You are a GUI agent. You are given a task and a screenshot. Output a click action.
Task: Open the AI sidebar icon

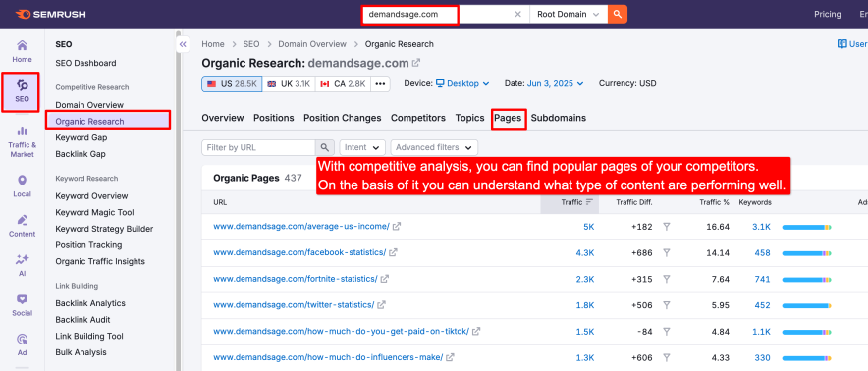[23, 266]
